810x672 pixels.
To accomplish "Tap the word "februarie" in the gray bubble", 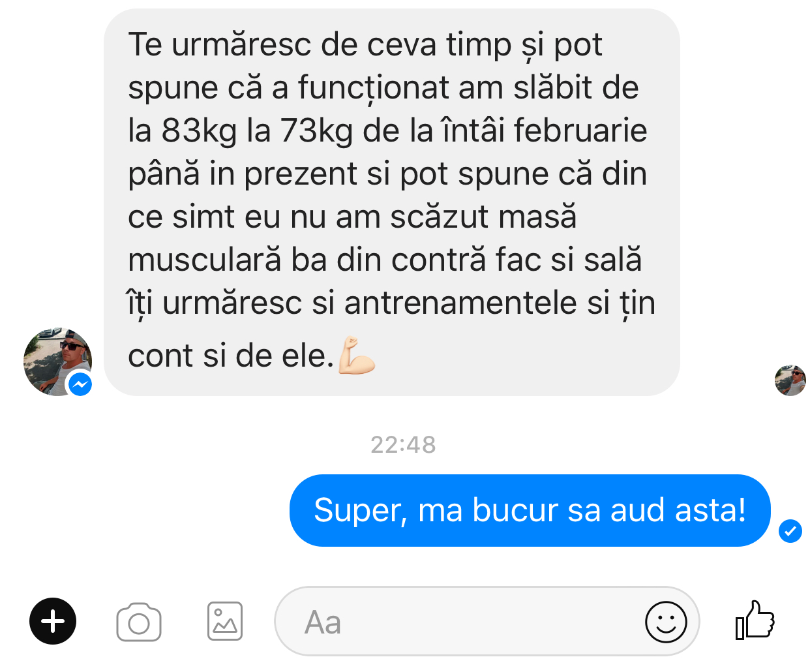I will coord(580,130).
